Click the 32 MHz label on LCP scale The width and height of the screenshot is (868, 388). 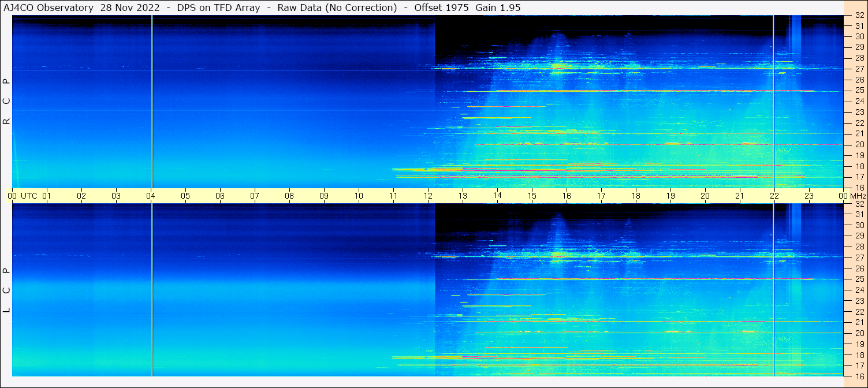pos(859,204)
